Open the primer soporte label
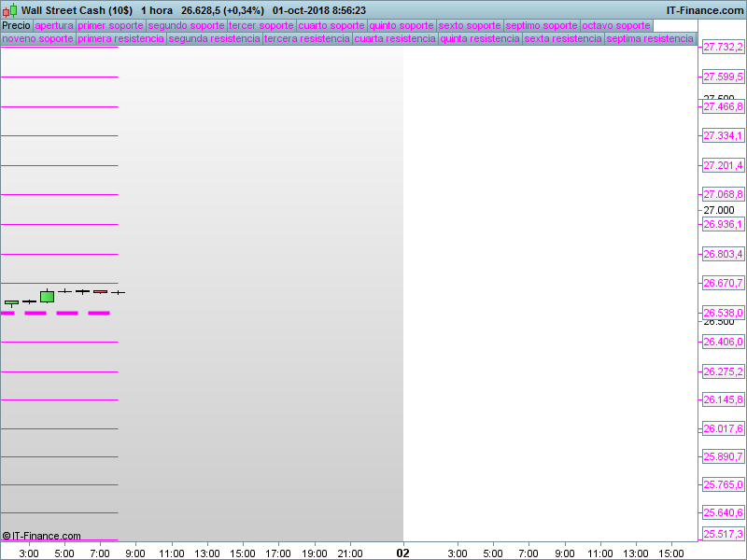Screen dimensions: 747x560 pos(110,25)
